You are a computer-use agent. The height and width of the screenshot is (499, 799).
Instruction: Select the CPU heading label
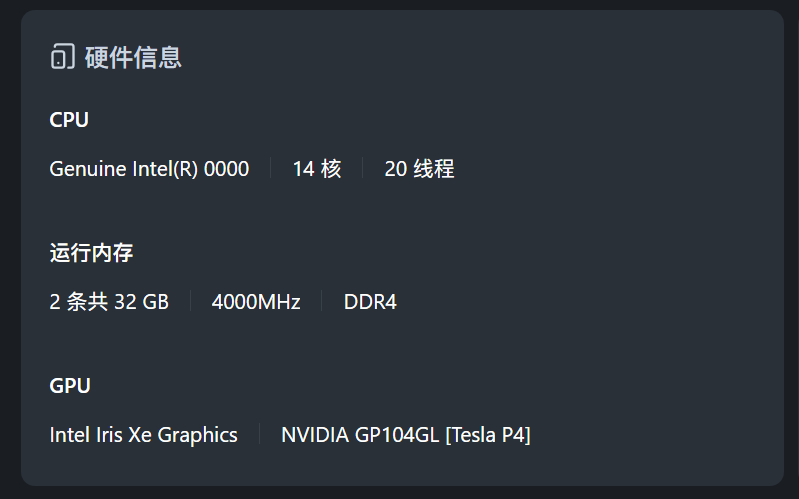coord(69,120)
